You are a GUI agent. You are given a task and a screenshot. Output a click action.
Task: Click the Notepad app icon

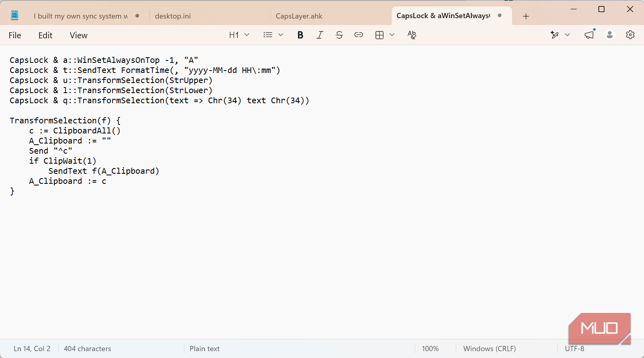[15, 15]
